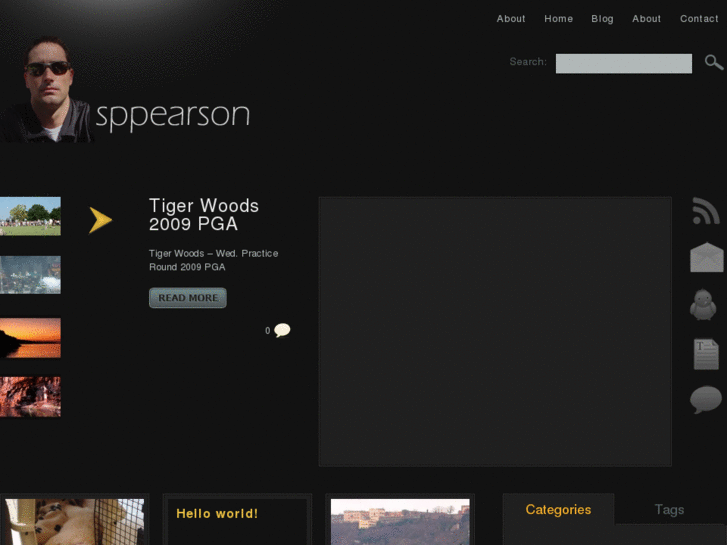Open the Contact menu item
The height and width of the screenshot is (545, 727).
click(699, 19)
